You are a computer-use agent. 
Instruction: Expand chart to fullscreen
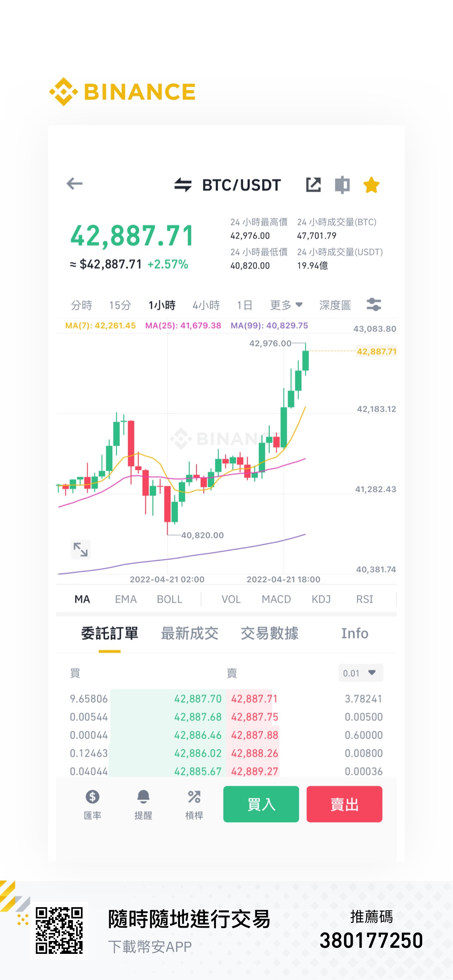[81, 549]
